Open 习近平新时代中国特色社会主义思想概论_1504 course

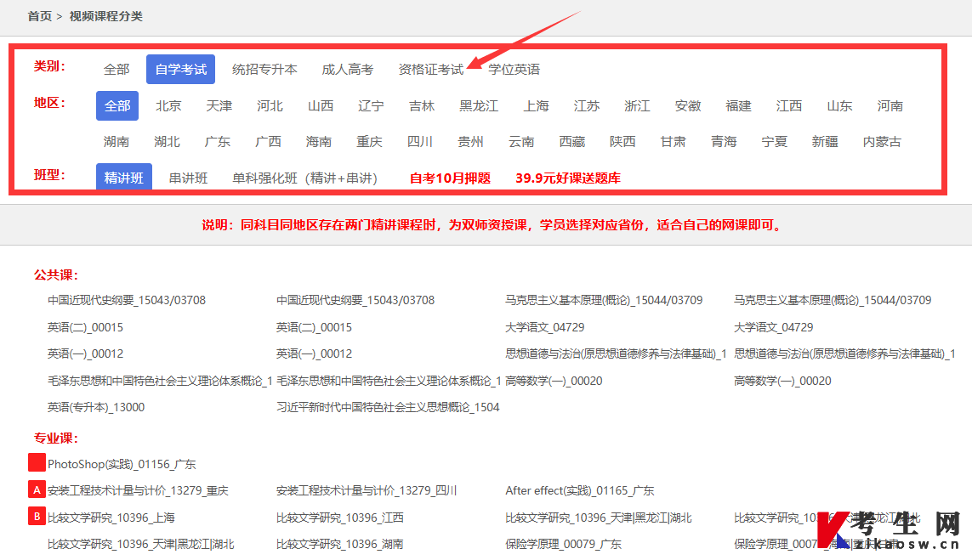tap(388, 407)
